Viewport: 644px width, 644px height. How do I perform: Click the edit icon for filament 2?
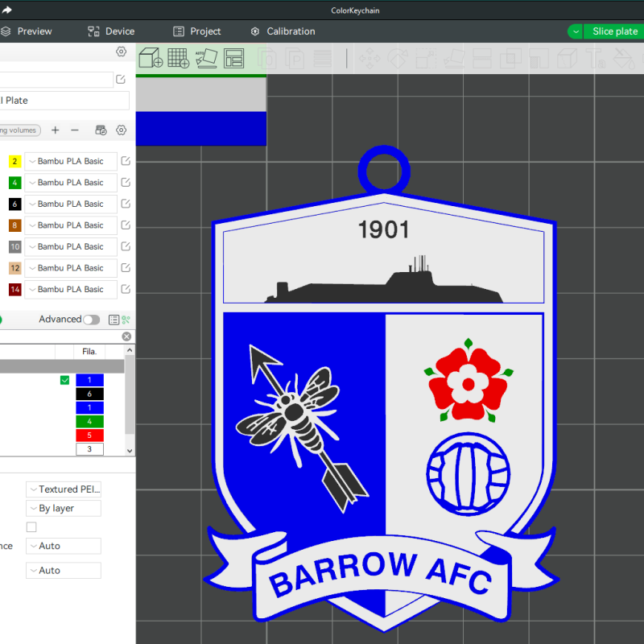click(x=126, y=161)
